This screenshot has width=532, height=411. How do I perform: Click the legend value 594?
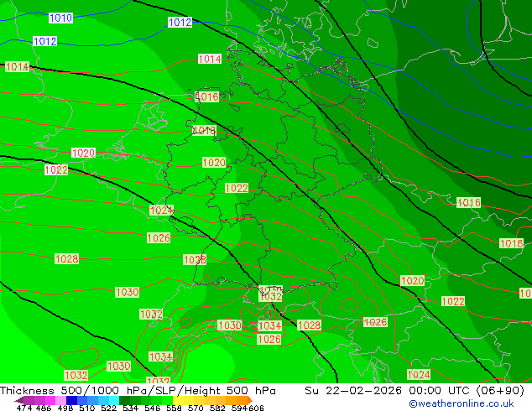pyautogui.click(x=239, y=408)
